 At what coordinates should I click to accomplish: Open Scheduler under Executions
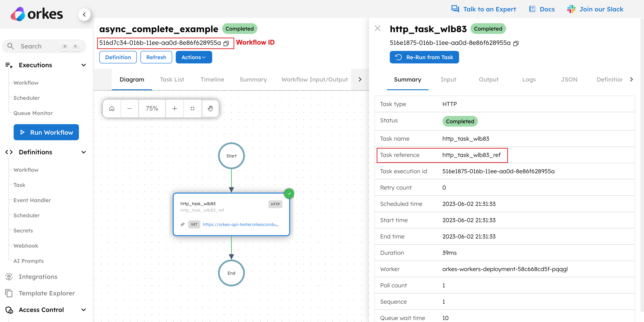tap(27, 98)
